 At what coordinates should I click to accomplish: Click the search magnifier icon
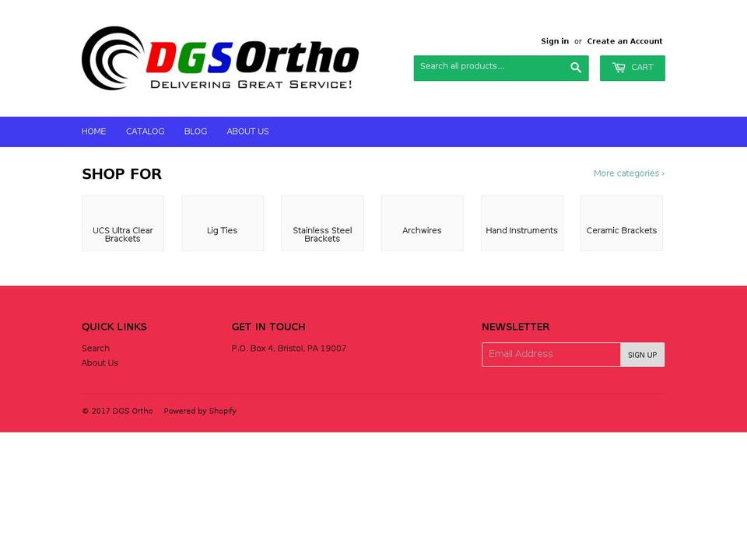[576, 68]
